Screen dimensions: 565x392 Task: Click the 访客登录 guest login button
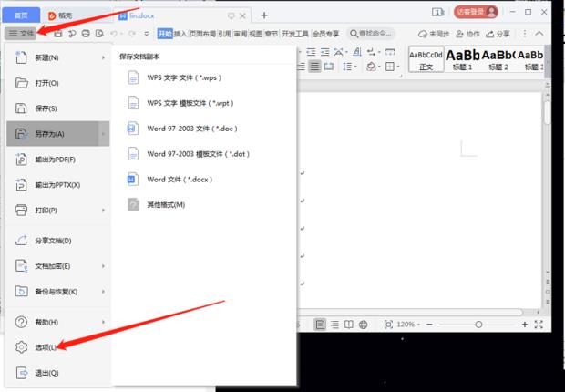point(476,12)
